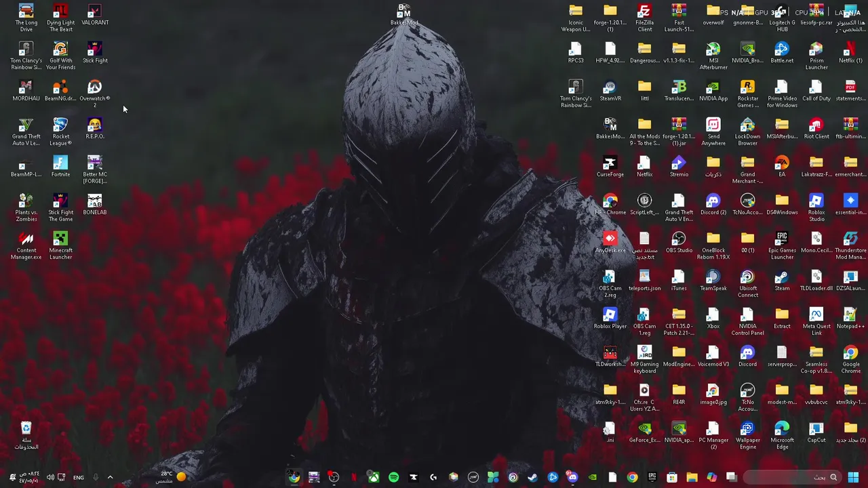Open Spotify from the taskbar

coord(393,477)
